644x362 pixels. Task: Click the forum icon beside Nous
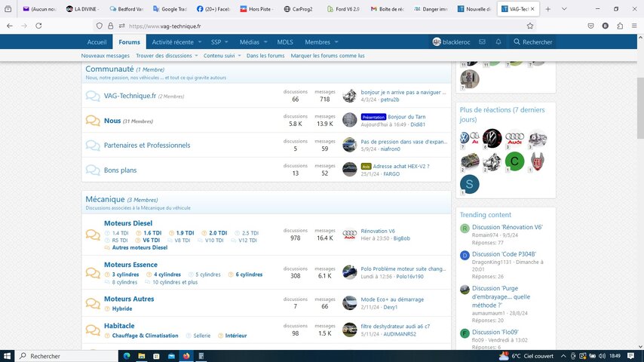pyautogui.click(x=93, y=121)
